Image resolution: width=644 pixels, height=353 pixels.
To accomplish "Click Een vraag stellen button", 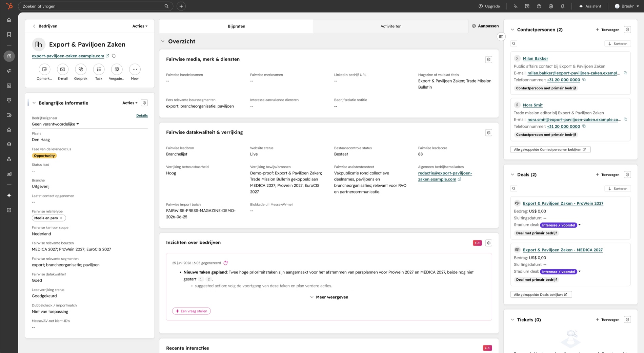I will (x=192, y=311).
